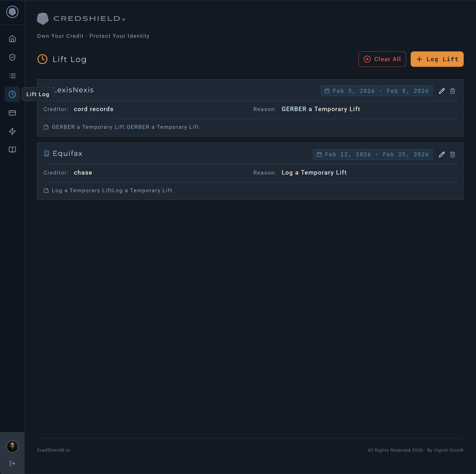Click the Equifax bureau name
Viewport: 476px width, 474px height.
[68, 153]
